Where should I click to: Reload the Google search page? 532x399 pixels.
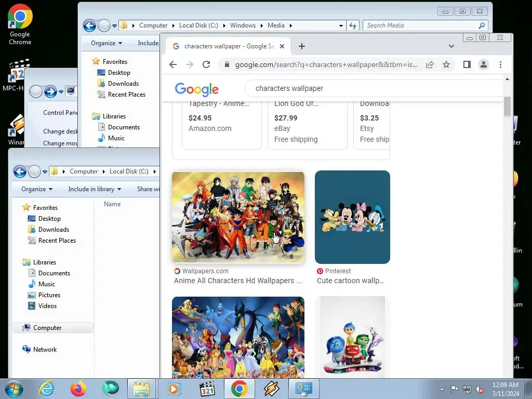click(206, 64)
